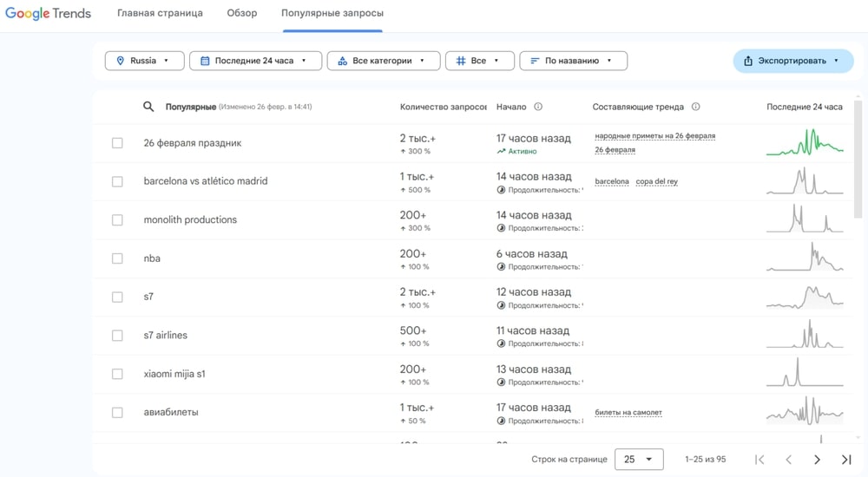Image resolution: width=868 pixels, height=477 pixels.
Task: Change rows per page dropdown showing 25
Action: point(639,460)
